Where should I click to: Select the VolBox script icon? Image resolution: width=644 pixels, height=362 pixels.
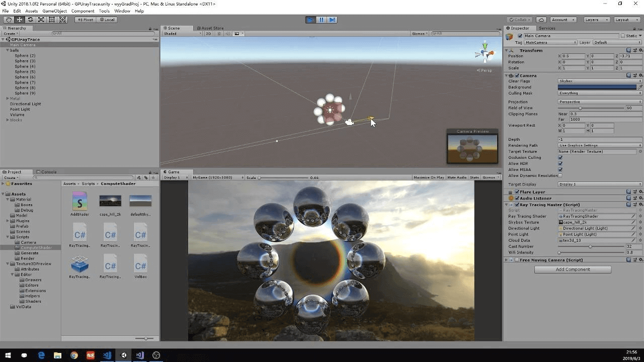140,263
